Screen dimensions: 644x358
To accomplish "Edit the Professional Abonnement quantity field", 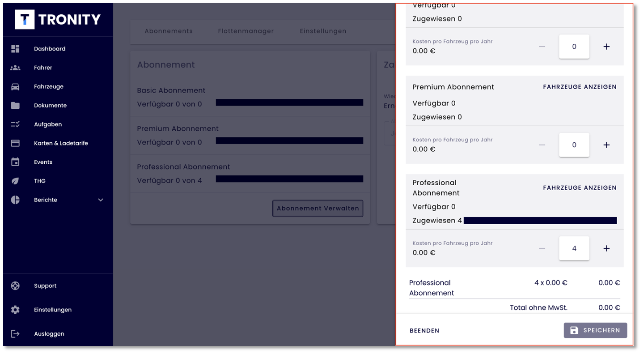I will tap(574, 248).
